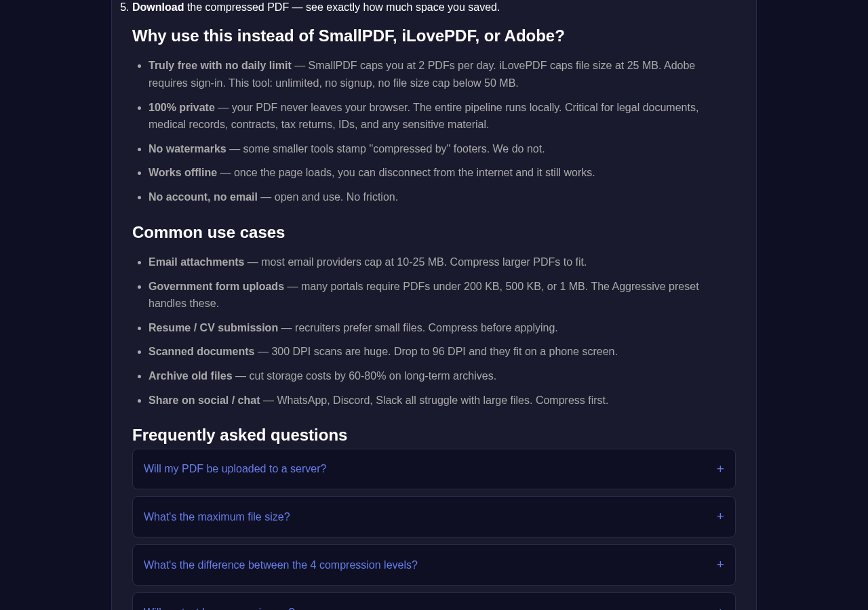The width and height of the screenshot is (868, 610).
Task: Click the '100% private' bullet label
Action: tap(182, 108)
